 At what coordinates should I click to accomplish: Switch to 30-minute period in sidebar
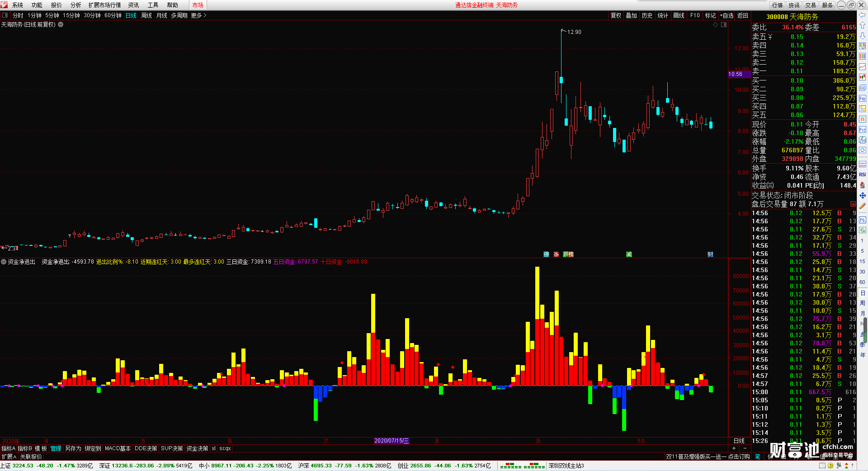(863, 272)
